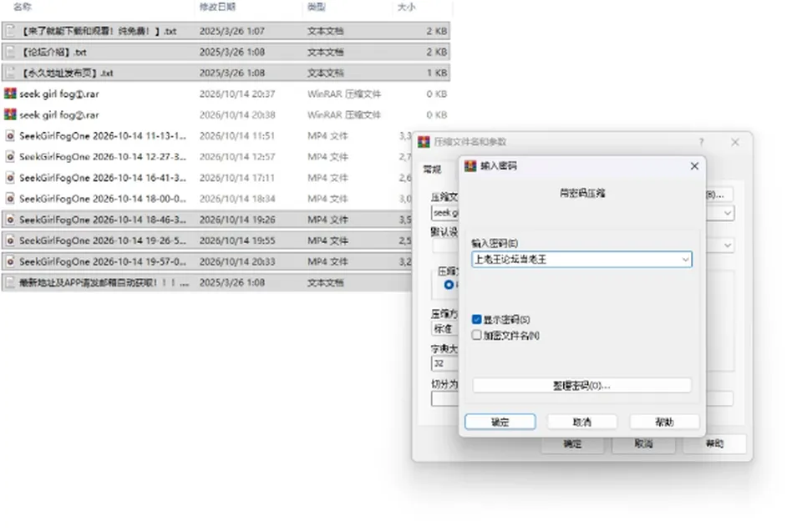
Task: Expand the archive name dropdown arrow in 压缩文件名和参数
Action: (728, 213)
